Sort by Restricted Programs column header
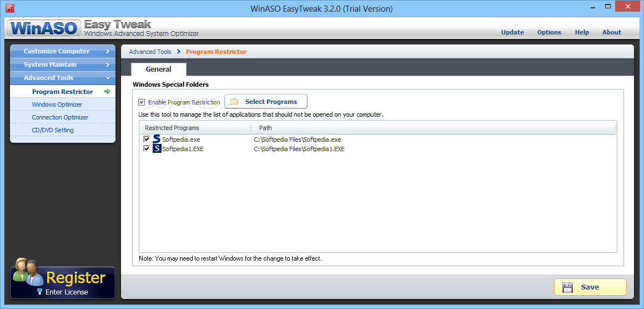Image resolution: width=644 pixels, height=309 pixels. (x=195, y=128)
